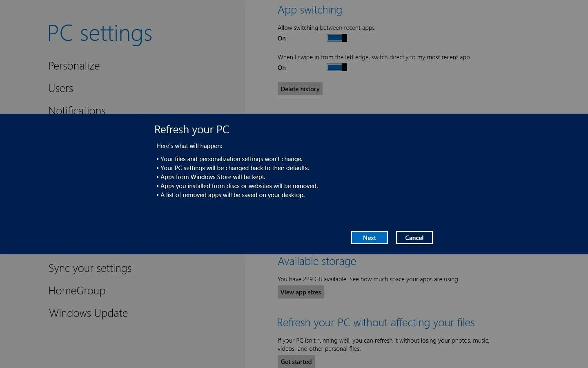Open Sync your settings category
Screen dimensions: 588x368
90,268
